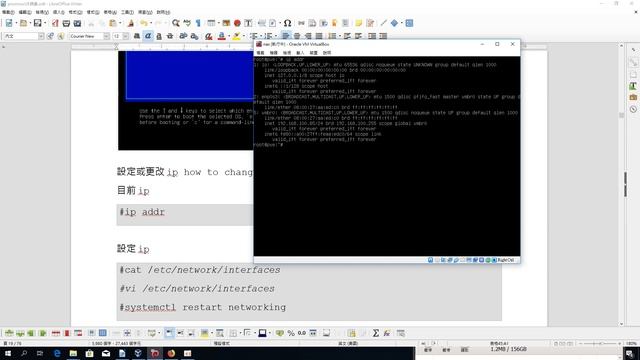Run the spelling check icon
The height and width of the screenshot is (360, 640).
pos(187,23)
